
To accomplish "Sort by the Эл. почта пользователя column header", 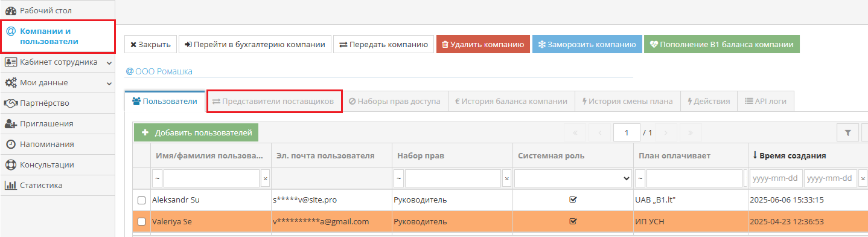I will click(325, 155).
